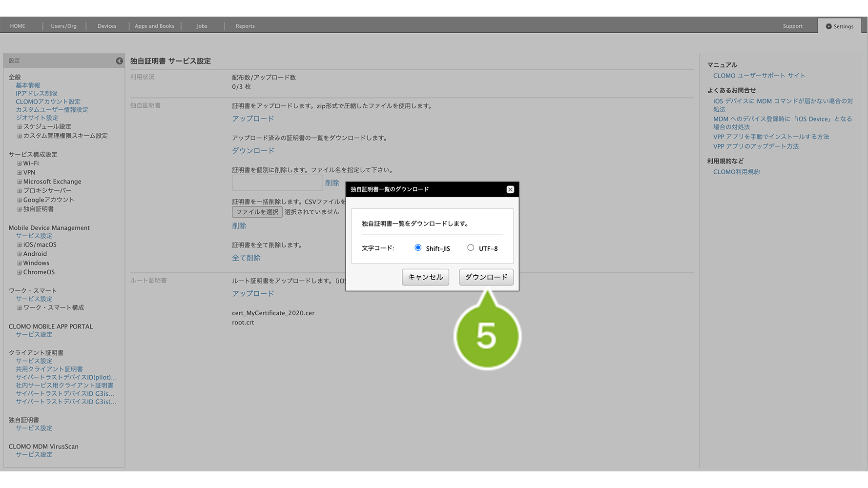Click the ダウンロード button in dialog
868x488 pixels.
(486, 277)
